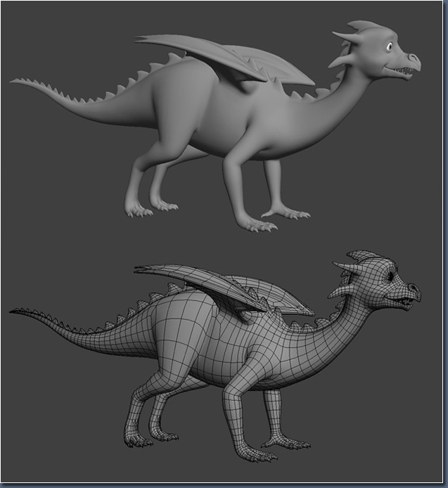Click the shaded dragon's snout nostril

[x=413, y=58]
